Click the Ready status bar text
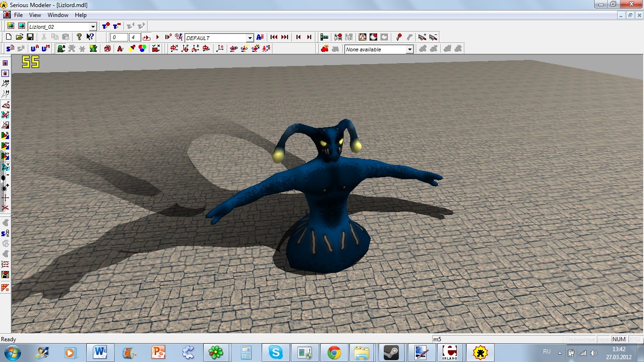The width and height of the screenshot is (644, 362). point(8,339)
